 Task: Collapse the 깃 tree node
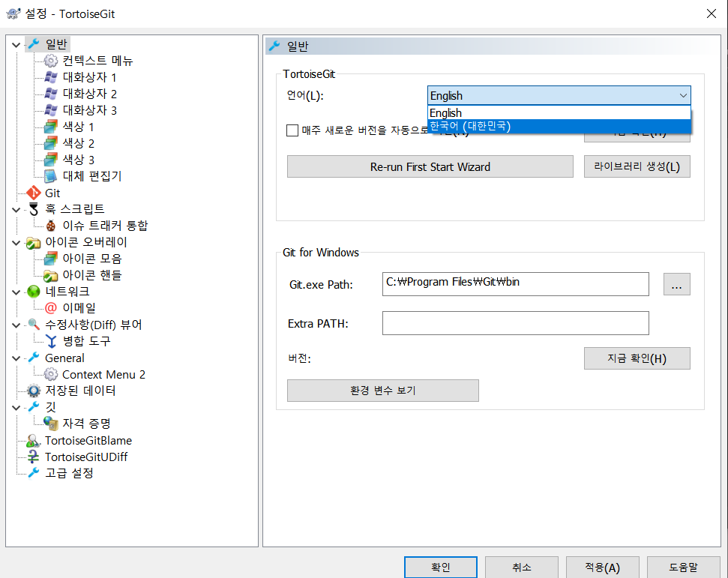16,408
